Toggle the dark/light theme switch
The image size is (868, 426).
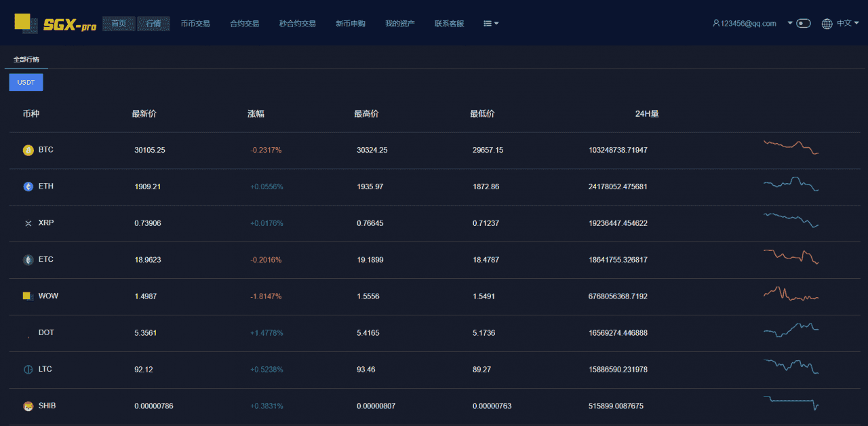pos(804,24)
